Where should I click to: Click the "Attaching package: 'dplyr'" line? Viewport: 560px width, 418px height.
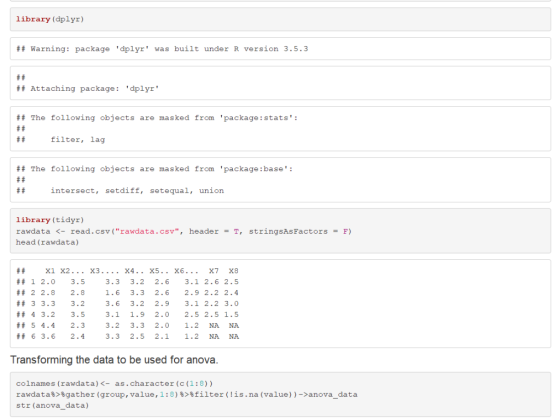88,89
